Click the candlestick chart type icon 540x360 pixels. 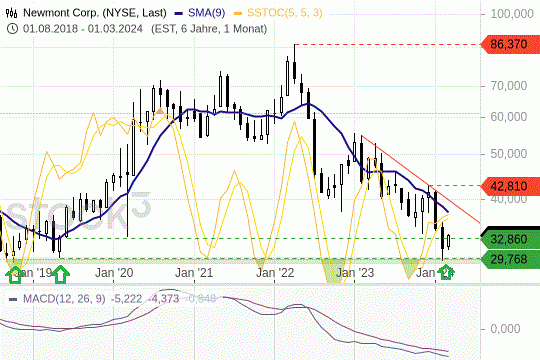11,13
